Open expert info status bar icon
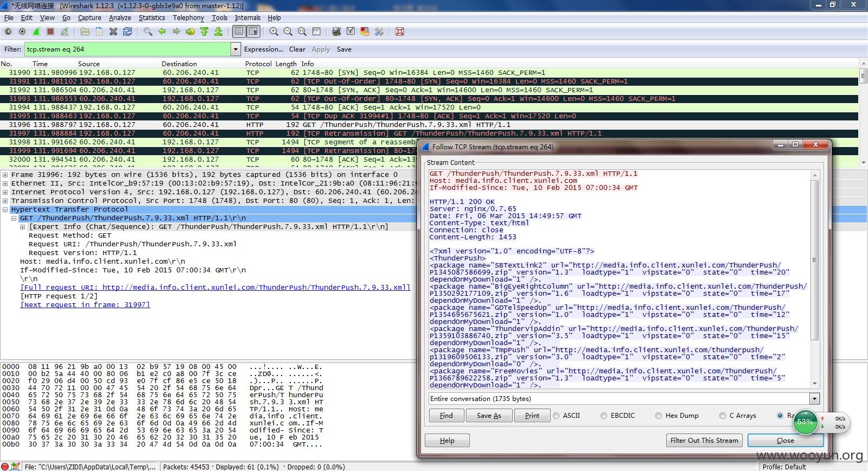Image resolution: width=868 pixels, height=471 pixels. tap(5, 466)
